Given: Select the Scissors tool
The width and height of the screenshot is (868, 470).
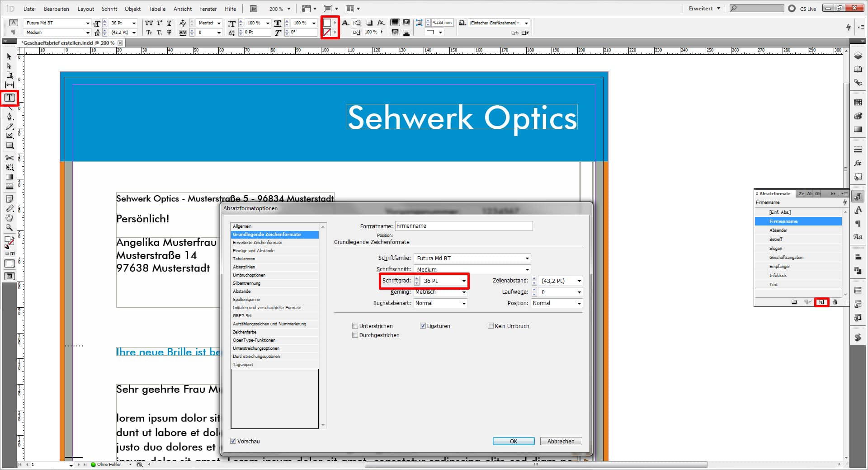Looking at the screenshot, I should point(9,158).
